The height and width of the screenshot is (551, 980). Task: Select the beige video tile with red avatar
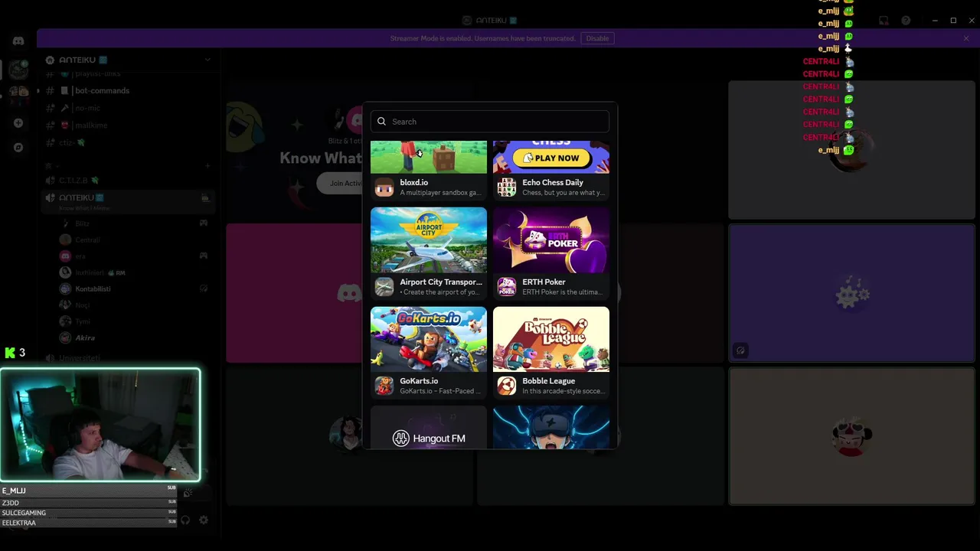pyautogui.click(x=851, y=436)
